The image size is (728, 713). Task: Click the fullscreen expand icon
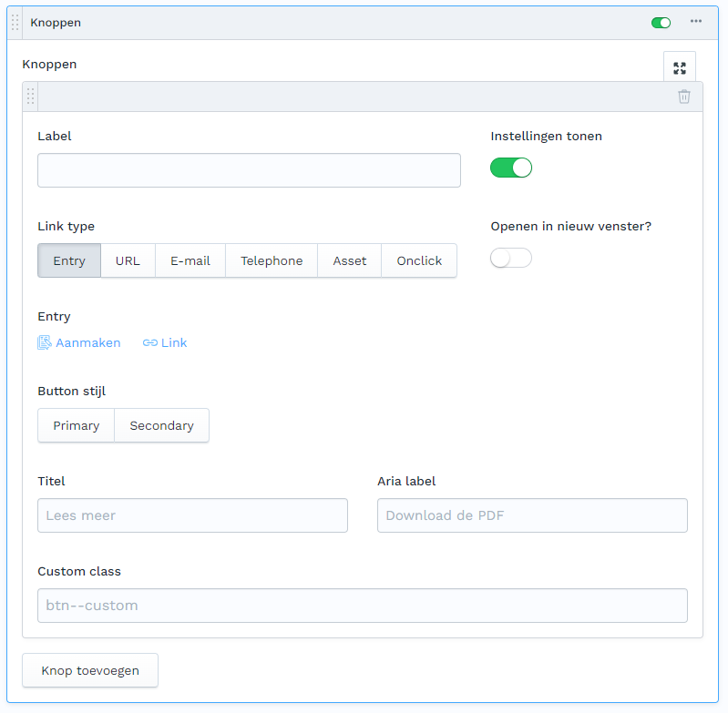(679, 67)
